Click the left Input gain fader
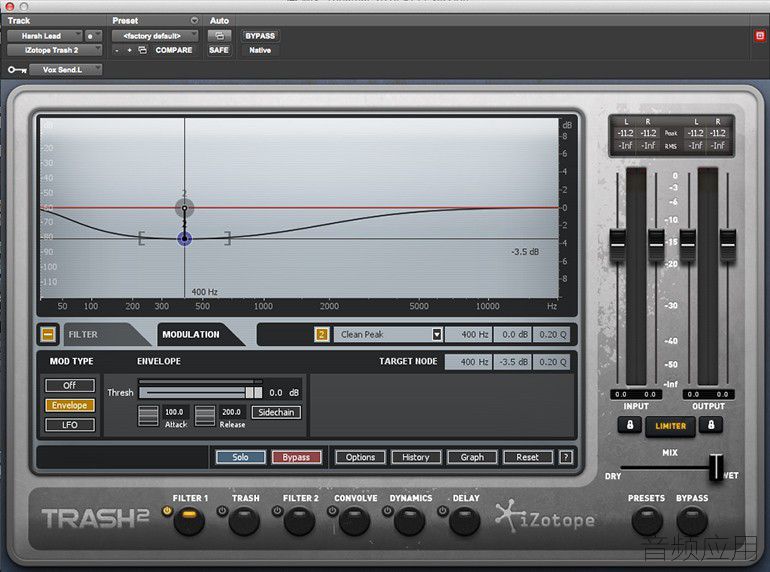The image size is (770, 572). [618, 245]
